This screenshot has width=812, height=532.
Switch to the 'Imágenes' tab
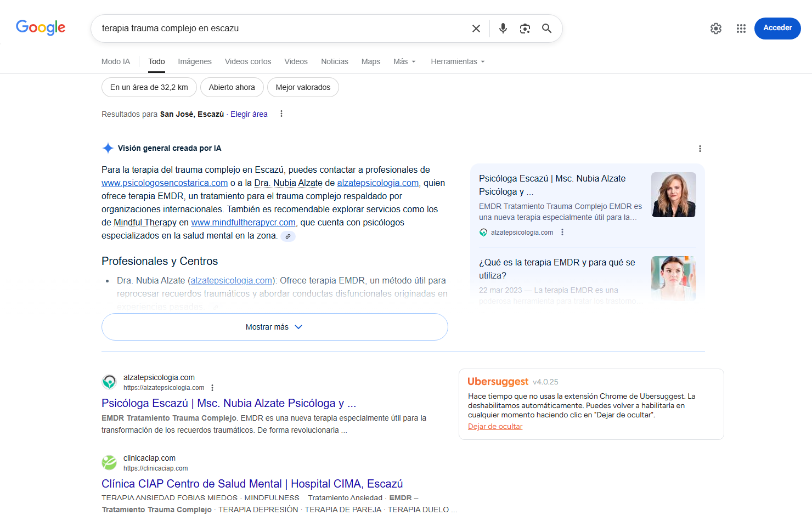pyautogui.click(x=194, y=61)
